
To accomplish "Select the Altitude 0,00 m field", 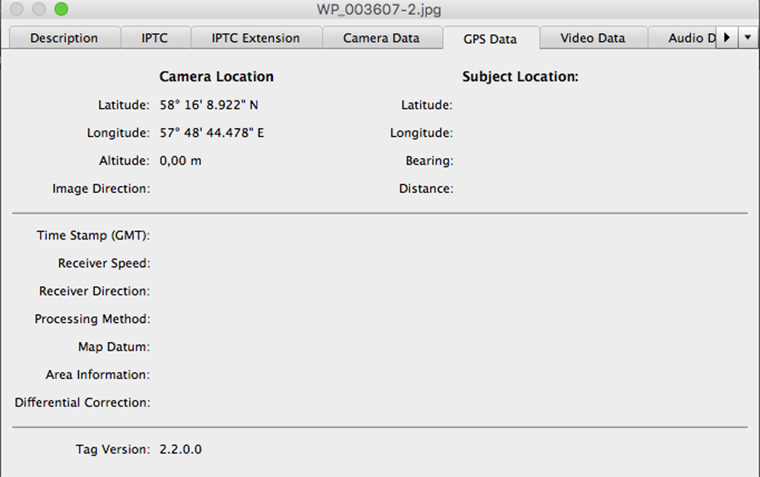I will pyautogui.click(x=181, y=160).
